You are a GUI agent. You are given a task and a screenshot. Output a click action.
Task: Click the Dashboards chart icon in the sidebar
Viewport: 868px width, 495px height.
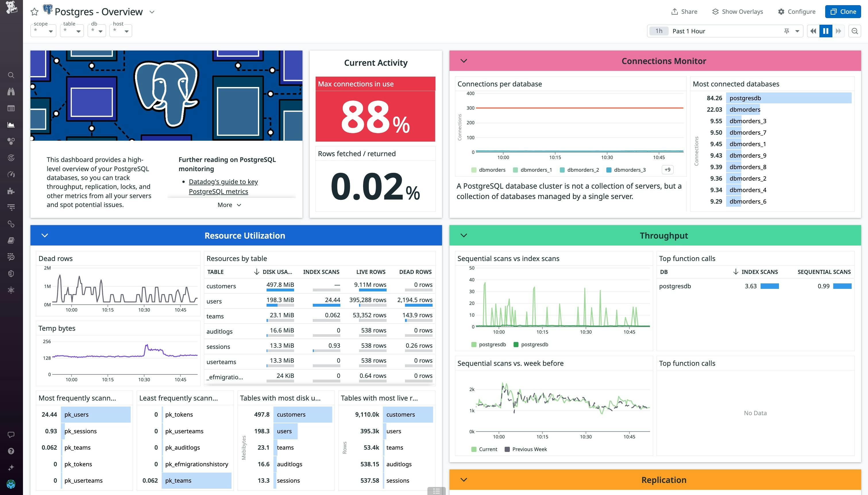click(11, 125)
